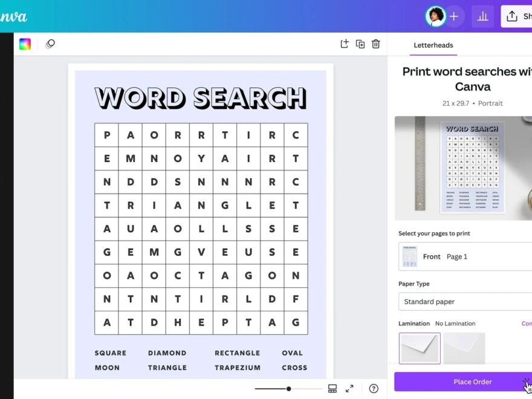Open the analytics bar chart icon
The height and width of the screenshot is (399, 532).
[482, 17]
